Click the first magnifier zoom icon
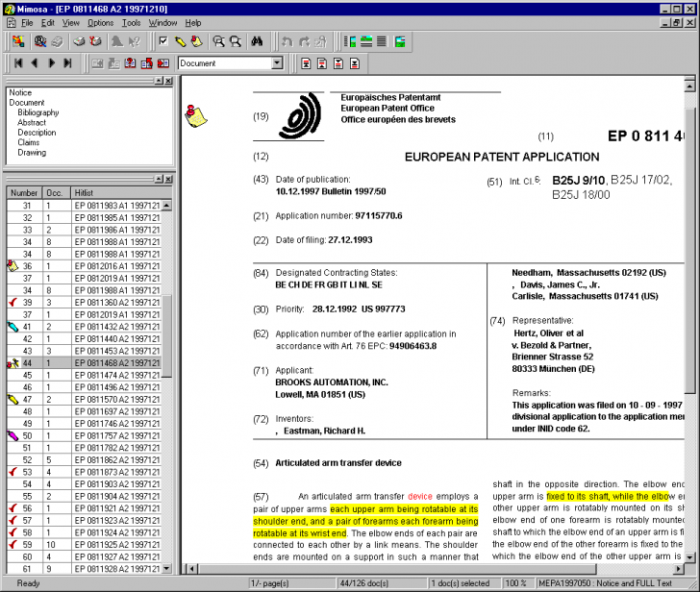 219,41
